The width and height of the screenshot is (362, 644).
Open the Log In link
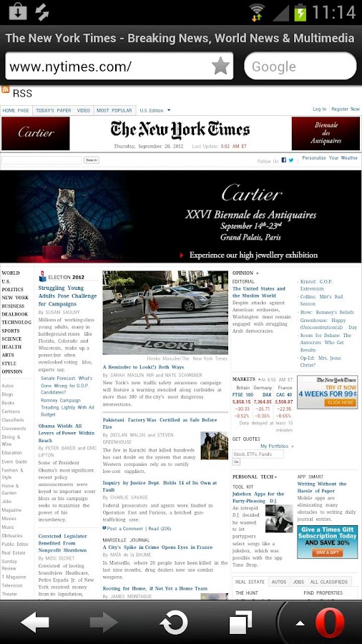pyautogui.click(x=319, y=109)
